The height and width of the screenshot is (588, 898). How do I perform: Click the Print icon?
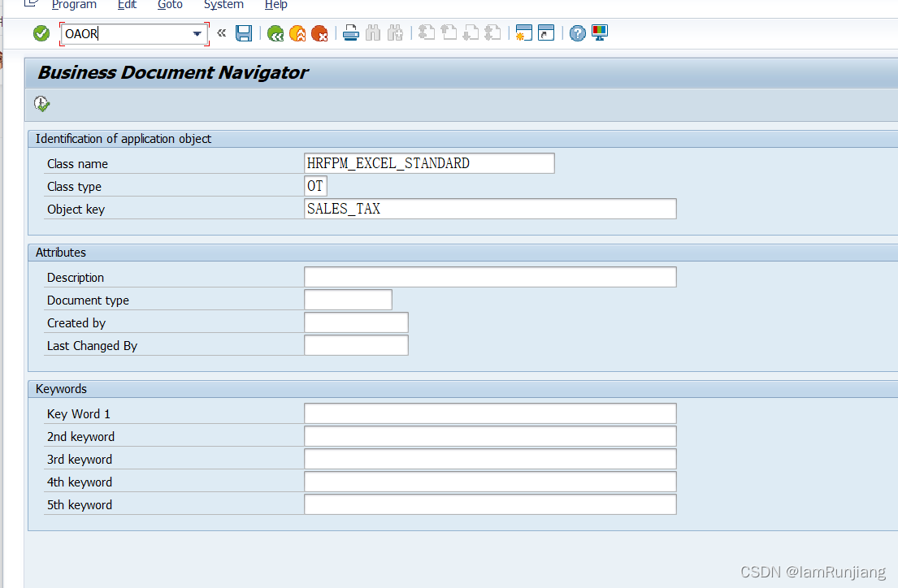pyautogui.click(x=351, y=33)
